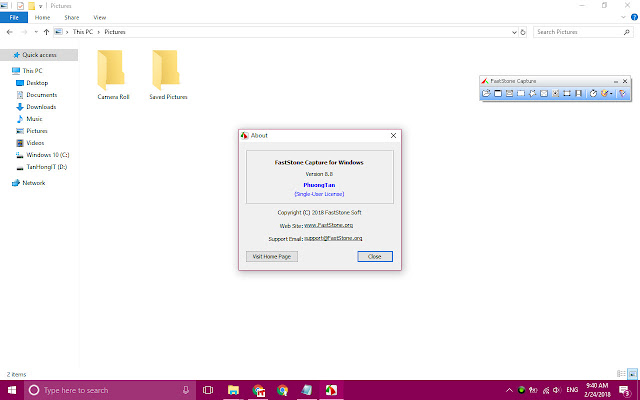Open Downloads in navigation pane
The width and height of the screenshot is (640, 400).
pyautogui.click(x=41, y=107)
